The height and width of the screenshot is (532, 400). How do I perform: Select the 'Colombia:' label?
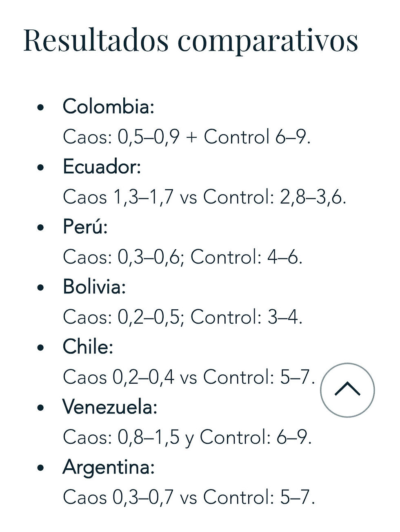[108, 106]
